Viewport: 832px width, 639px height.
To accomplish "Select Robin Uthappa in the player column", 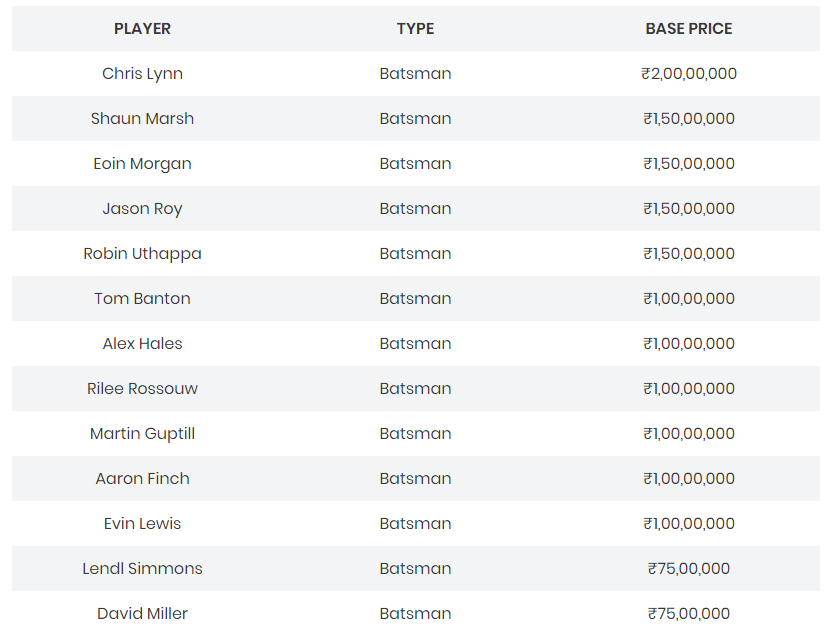I will (x=142, y=254).
